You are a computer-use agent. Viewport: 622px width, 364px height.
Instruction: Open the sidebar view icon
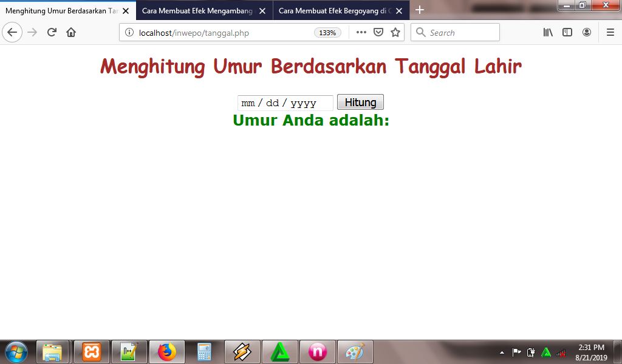pyautogui.click(x=567, y=32)
